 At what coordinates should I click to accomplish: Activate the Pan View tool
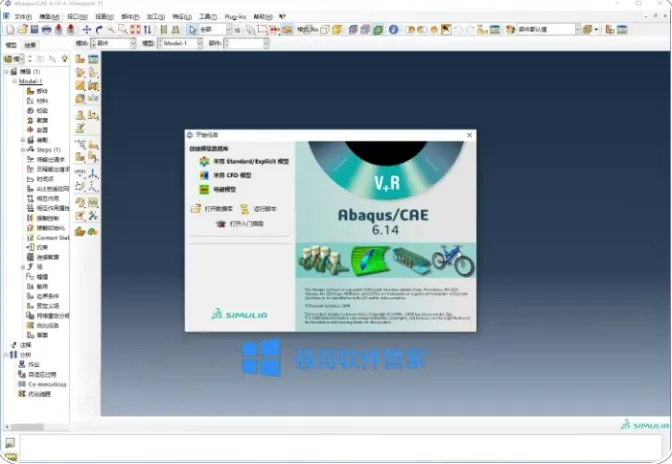(87, 30)
